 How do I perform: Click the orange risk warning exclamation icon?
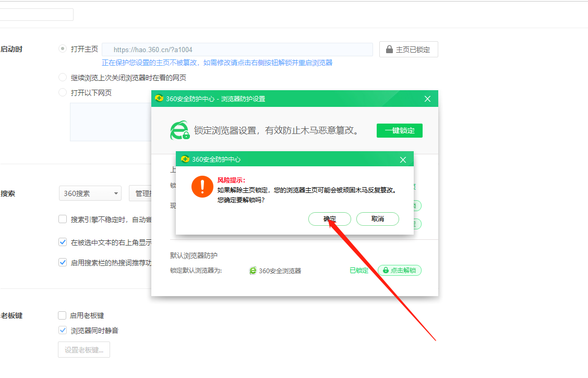202,187
